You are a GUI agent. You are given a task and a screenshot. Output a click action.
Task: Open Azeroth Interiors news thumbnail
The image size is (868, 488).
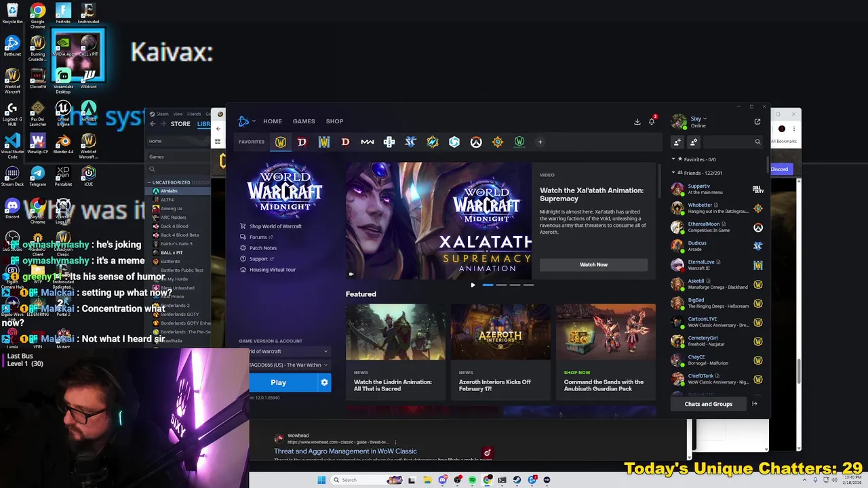click(x=500, y=331)
